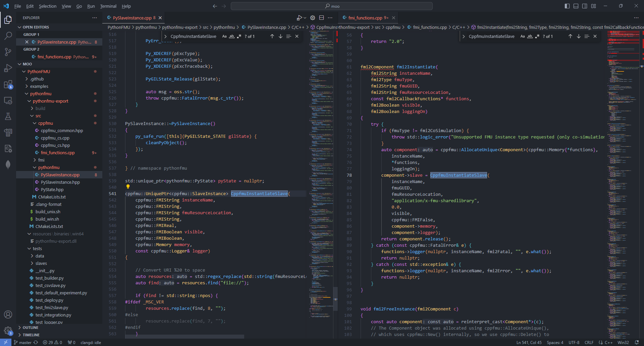
Task: Open the Extensions view with badge 6
Action: [x=8, y=84]
